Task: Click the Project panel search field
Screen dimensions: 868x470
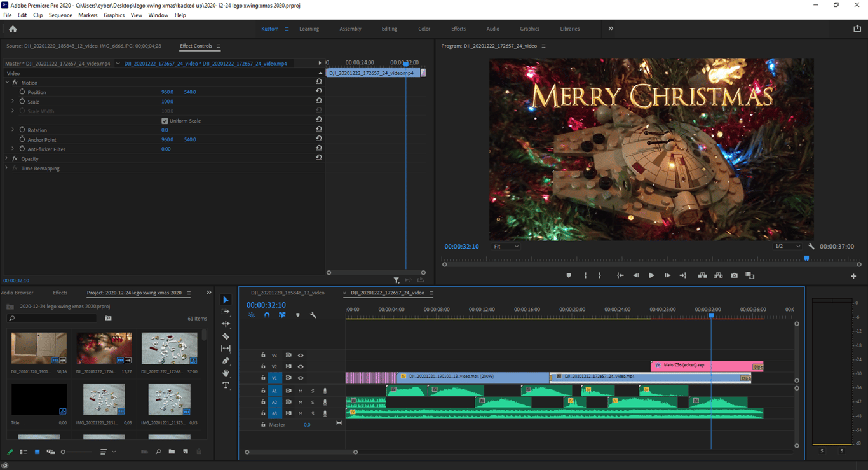Action: click(x=53, y=318)
